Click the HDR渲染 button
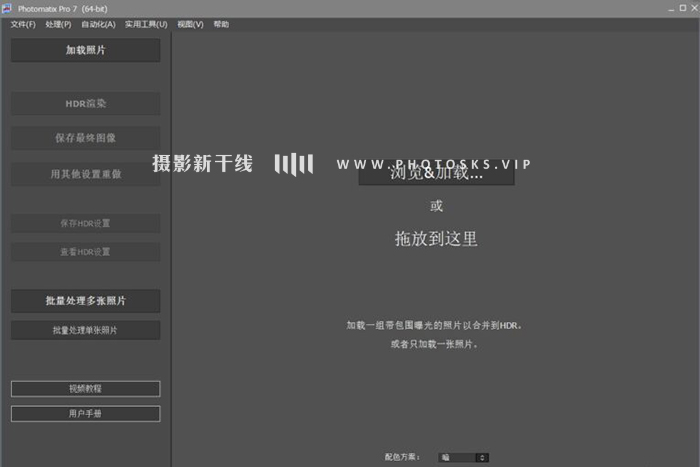 click(86, 104)
